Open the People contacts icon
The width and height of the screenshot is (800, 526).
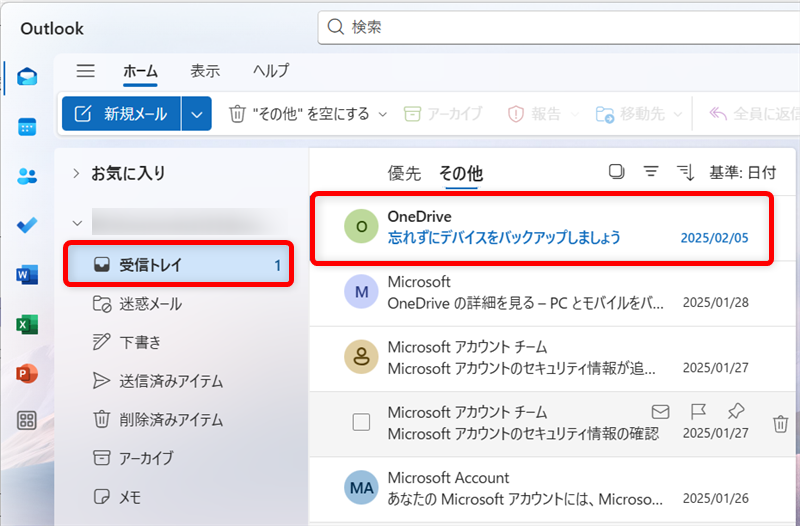click(x=27, y=177)
